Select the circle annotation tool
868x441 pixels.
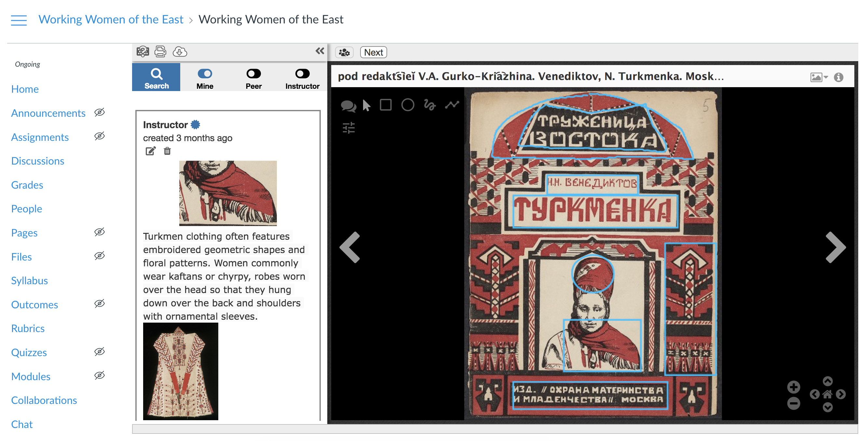pyautogui.click(x=407, y=105)
